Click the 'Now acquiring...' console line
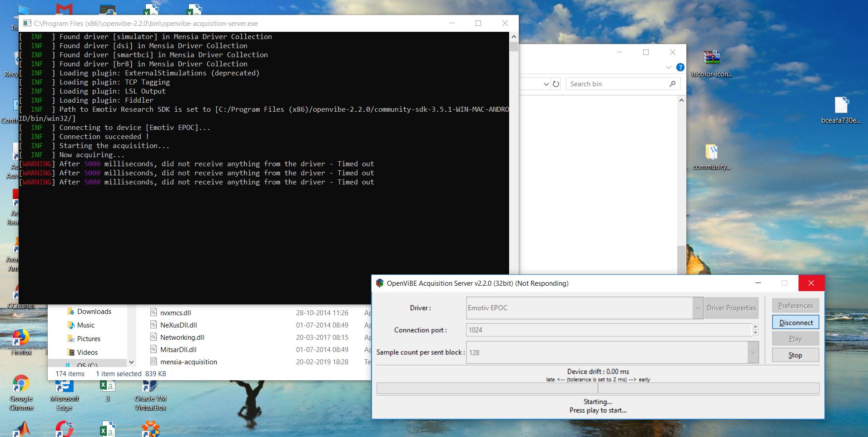 (92, 154)
